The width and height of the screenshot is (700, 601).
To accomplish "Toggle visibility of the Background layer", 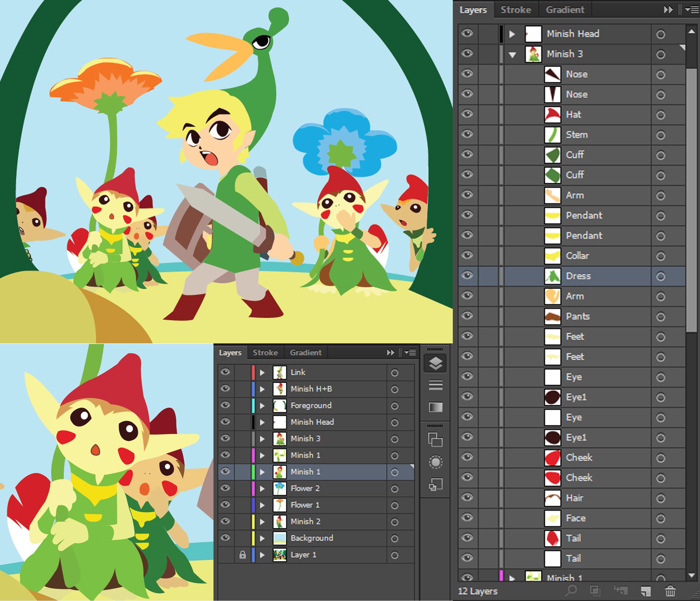I will (225, 538).
